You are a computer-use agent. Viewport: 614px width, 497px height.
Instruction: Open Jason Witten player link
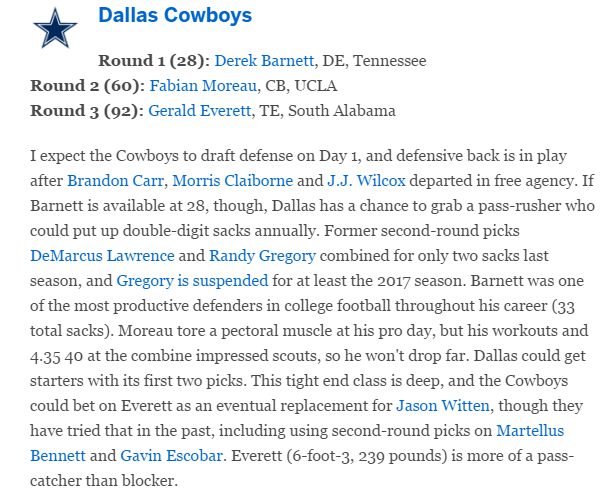point(443,406)
